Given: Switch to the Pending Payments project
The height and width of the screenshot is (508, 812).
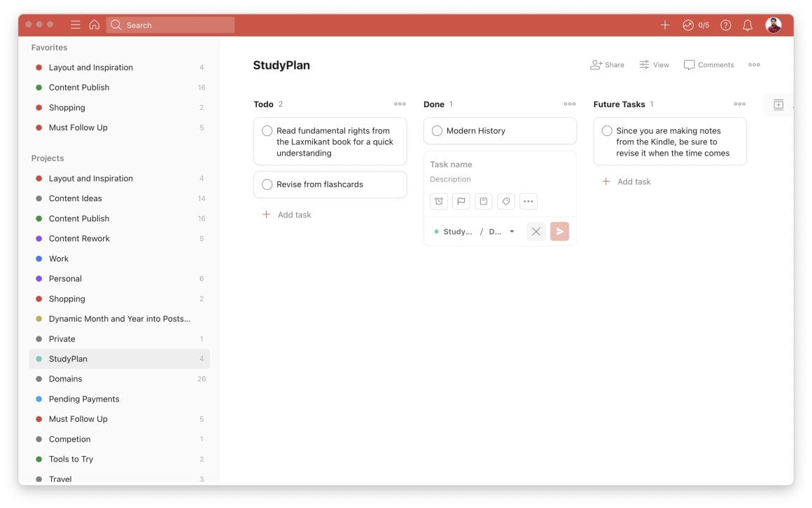Looking at the screenshot, I should (85, 399).
